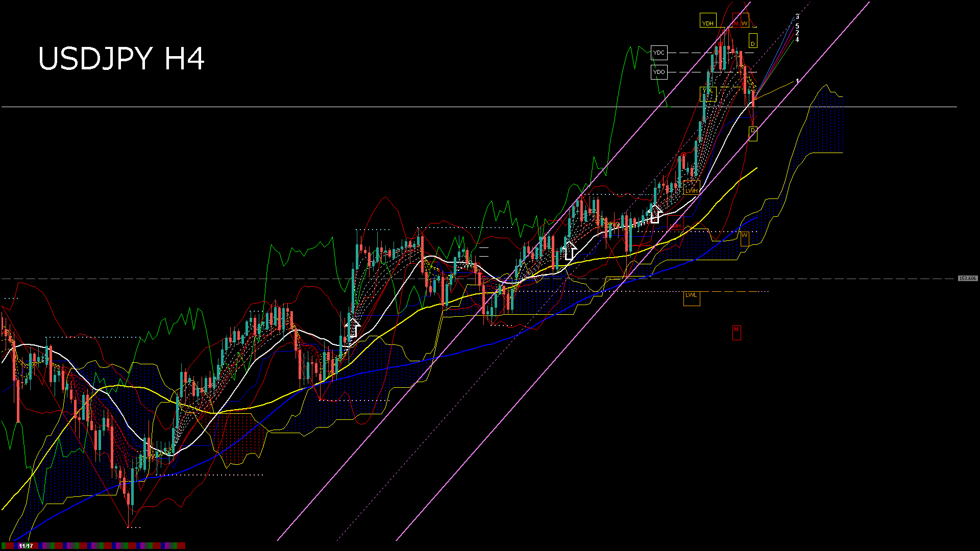Click the YDO label box
The width and height of the screenshot is (980, 551).
tap(659, 72)
